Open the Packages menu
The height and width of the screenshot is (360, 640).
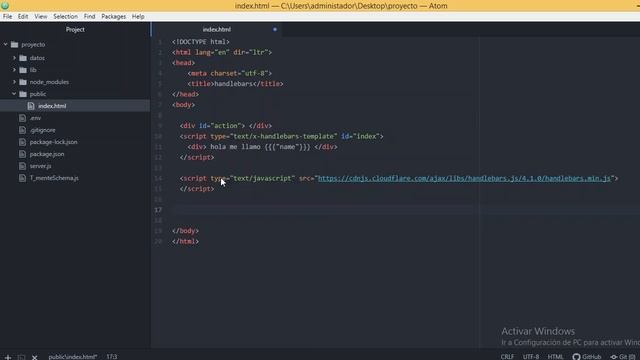tap(113, 16)
